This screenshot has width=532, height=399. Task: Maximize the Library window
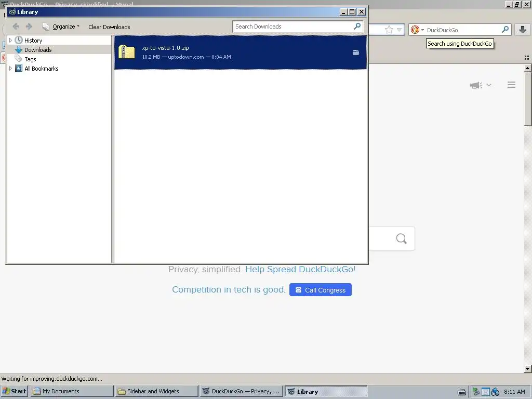(352, 12)
